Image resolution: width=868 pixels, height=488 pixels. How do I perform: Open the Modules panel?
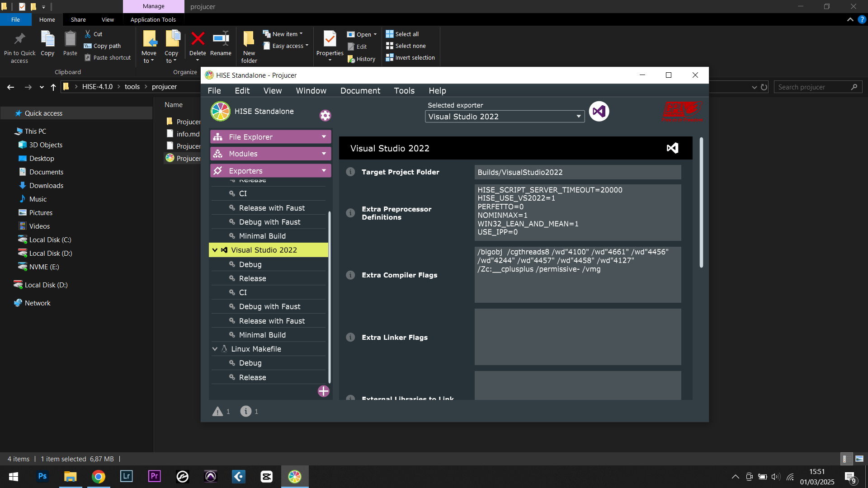click(269, 154)
